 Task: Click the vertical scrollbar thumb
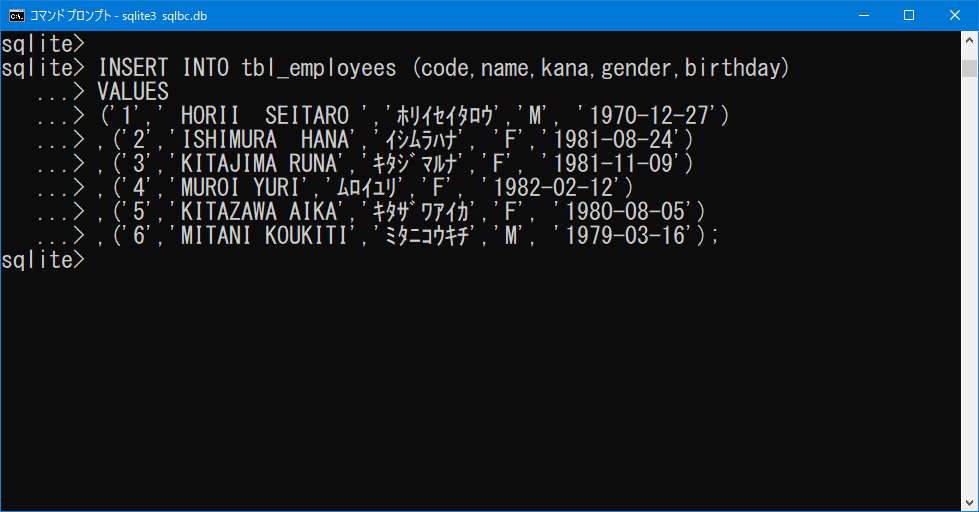pyautogui.click(x=969, y=68)
